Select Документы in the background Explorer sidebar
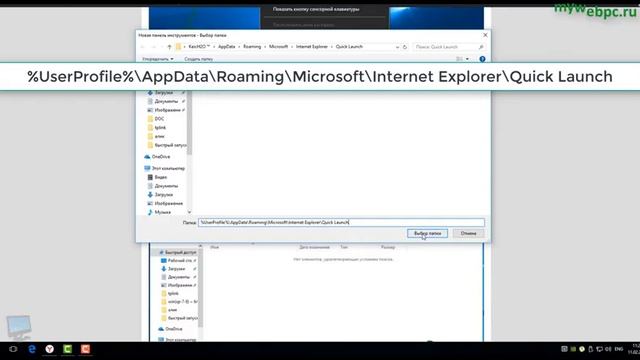Viewport: 640px width, 360px height. [x=179, y=277]
